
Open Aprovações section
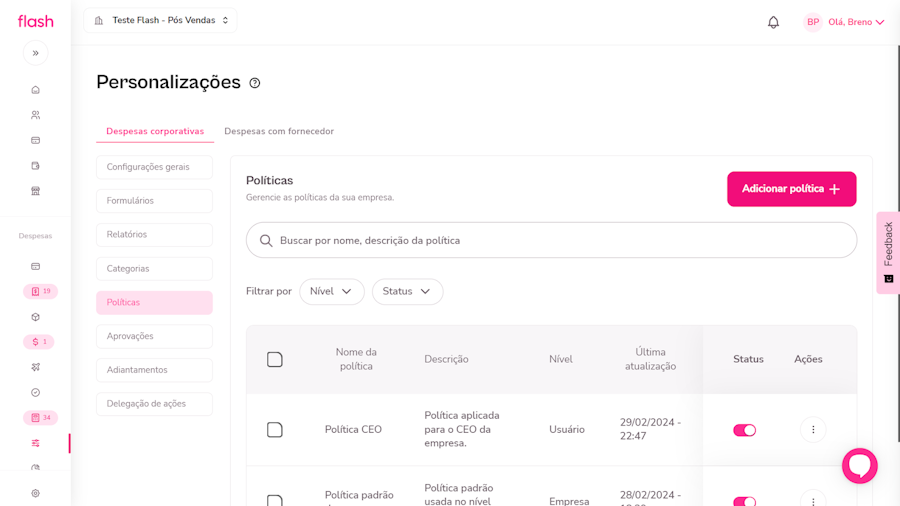(x=154, y=336)
